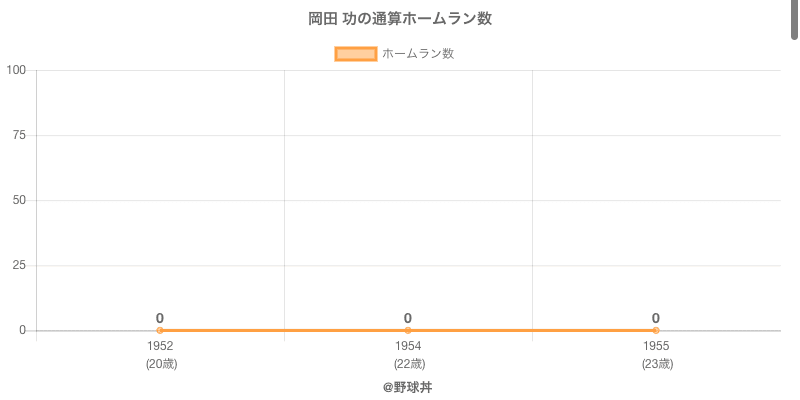Click the 100 y-axis tick label
This screenshot has width=800, height=400.
pos(16,70)
